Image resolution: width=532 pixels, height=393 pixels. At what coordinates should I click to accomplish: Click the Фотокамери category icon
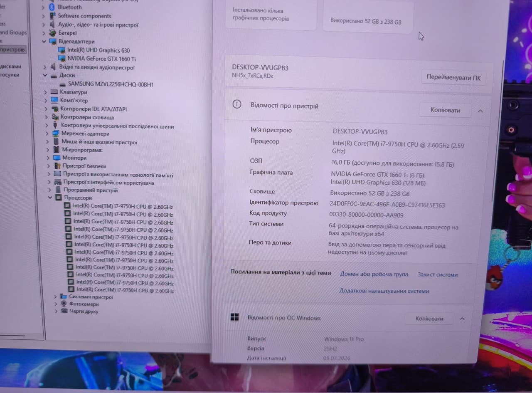coord(64,304)
